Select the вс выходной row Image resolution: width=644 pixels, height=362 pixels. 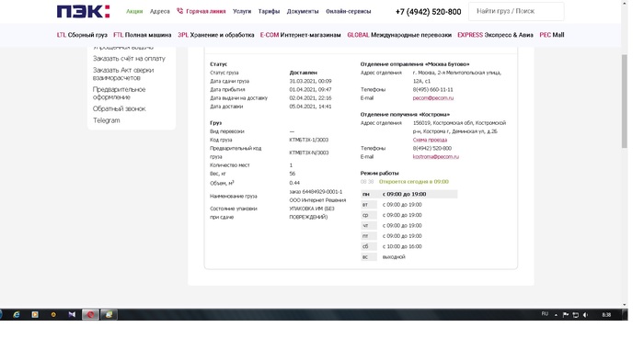pos(409,257)
